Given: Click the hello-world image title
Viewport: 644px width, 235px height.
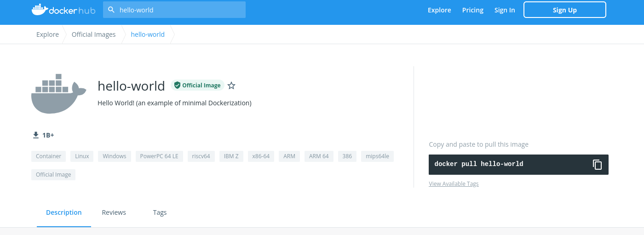Looking at the screenshot, I should tap(131, 86).
